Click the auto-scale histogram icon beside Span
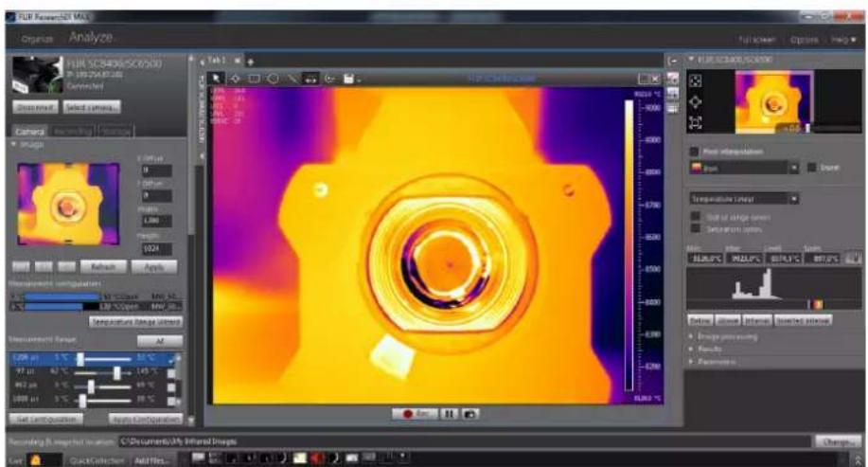 [853, 259]
